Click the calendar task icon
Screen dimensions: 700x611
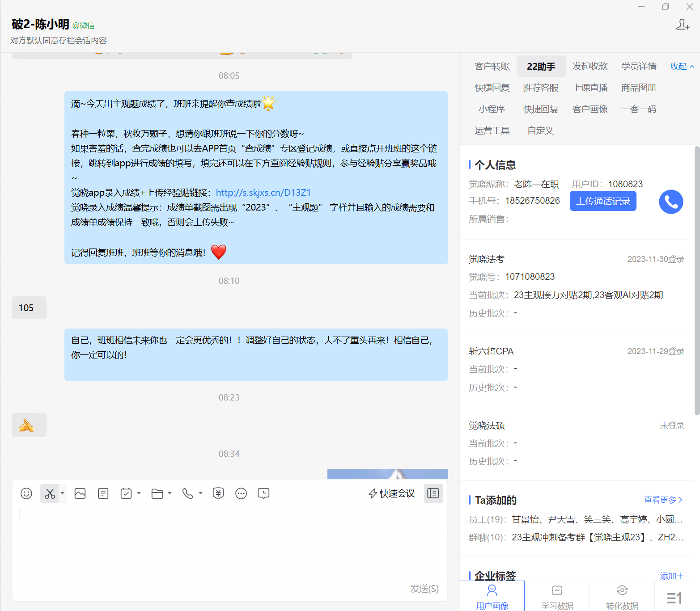click(126, 493)
